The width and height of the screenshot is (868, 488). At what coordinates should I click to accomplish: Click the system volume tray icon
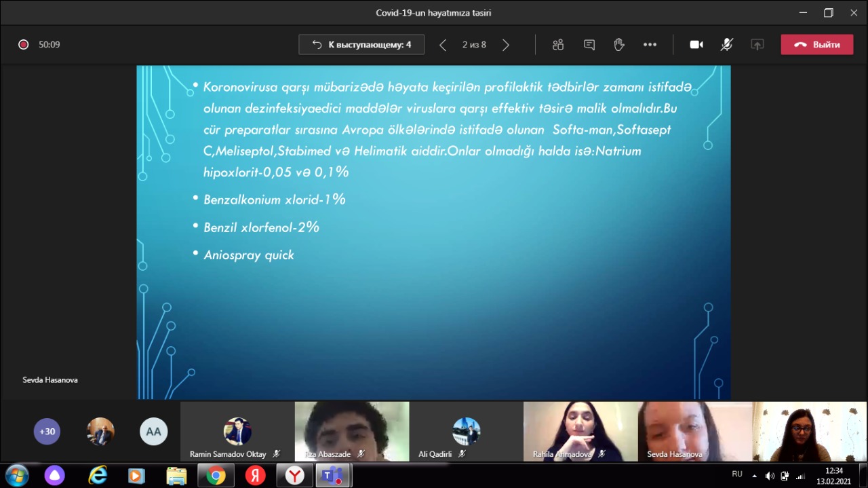[x=770, y=475]
